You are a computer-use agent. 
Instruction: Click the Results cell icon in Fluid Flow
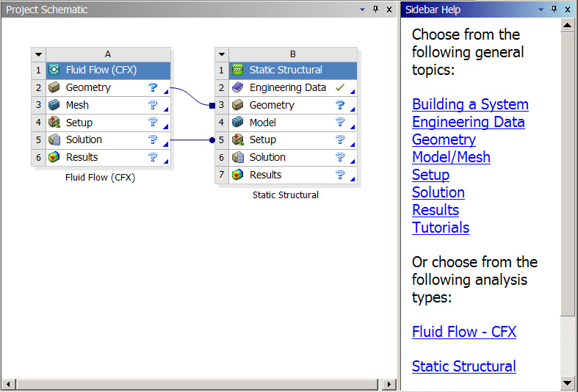(x=54, y=158)
